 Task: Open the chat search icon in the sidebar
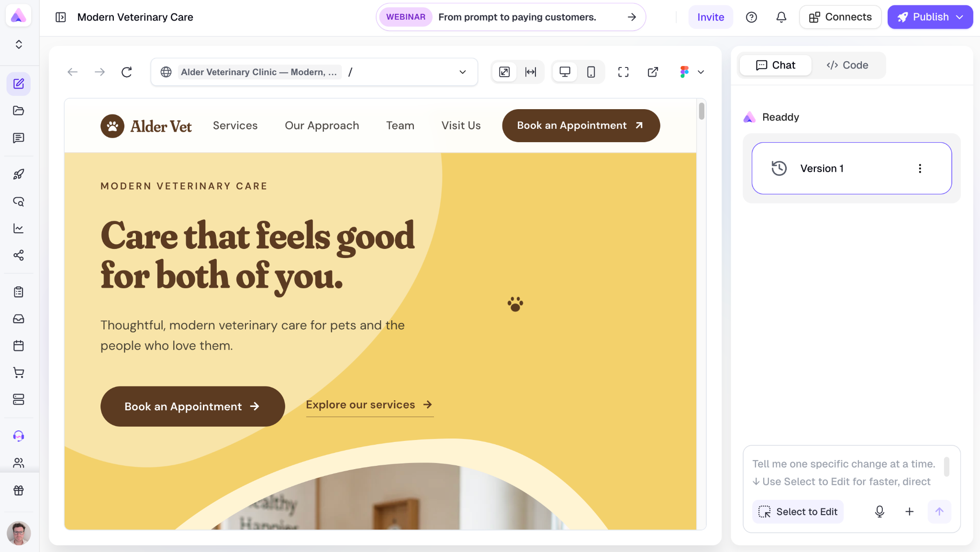[x=19, y=202]
